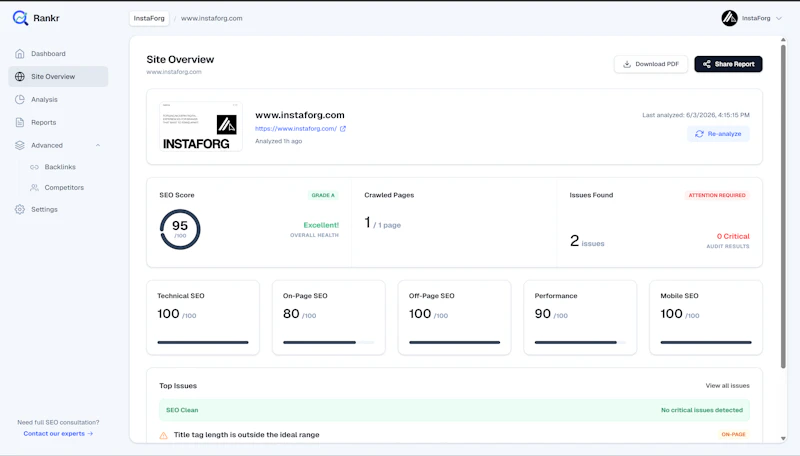This screenshot has width=800, height=456.
Task: Click the Analysis pie chart icon
Action: pyautogui.click(x=20, y=99)
